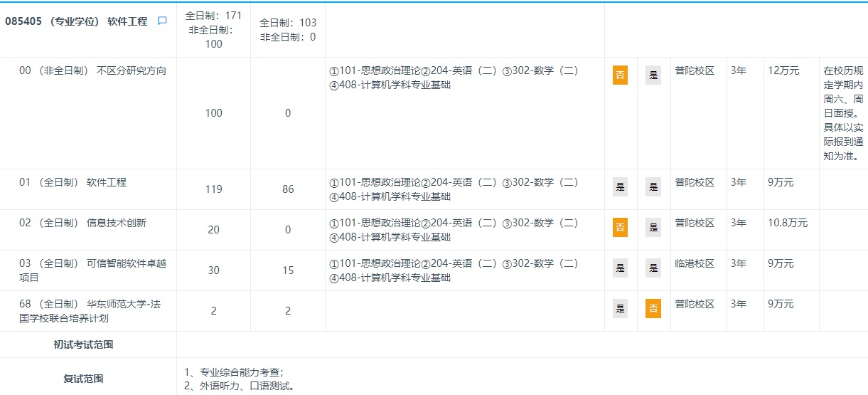Click second gray 是 badge in 可信智能软件卓越项目 row
The image size is (868, 395).
click(x=653, y=268)
